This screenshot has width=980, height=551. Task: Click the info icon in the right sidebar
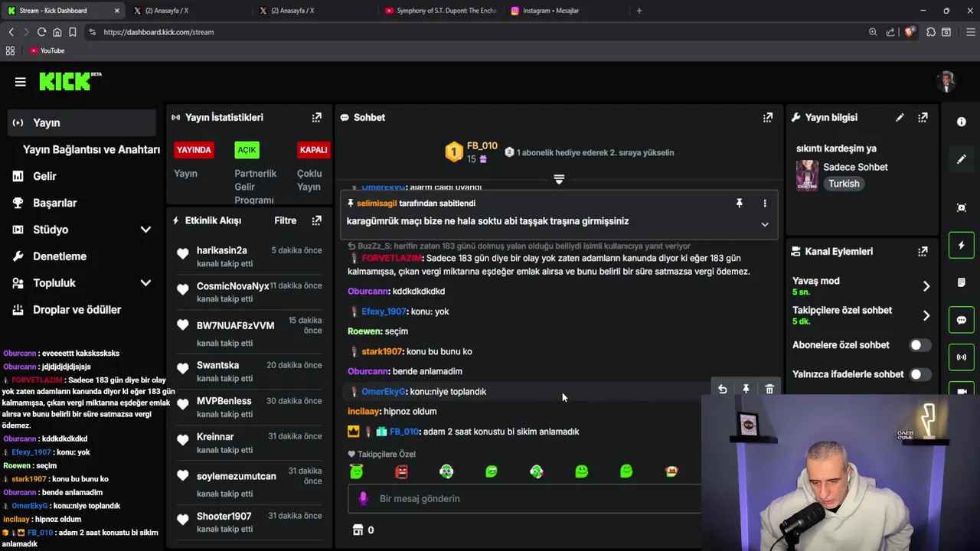click(962, 122)
